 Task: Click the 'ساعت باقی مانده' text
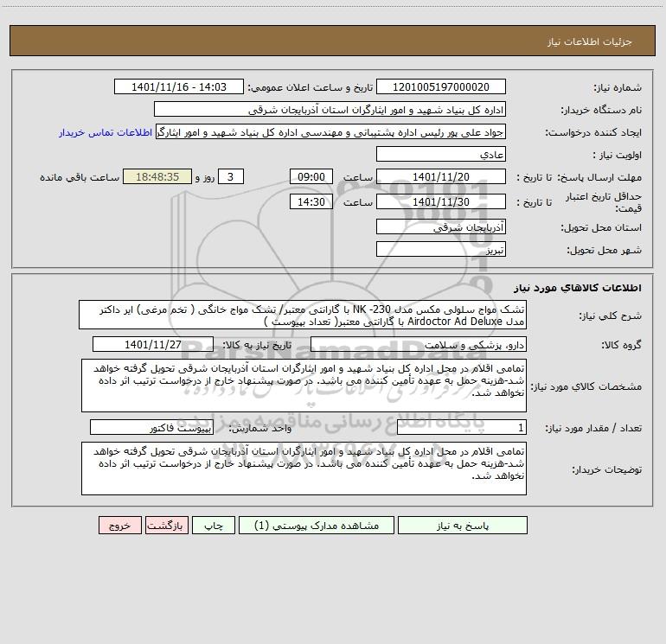[x=80, y=177]
